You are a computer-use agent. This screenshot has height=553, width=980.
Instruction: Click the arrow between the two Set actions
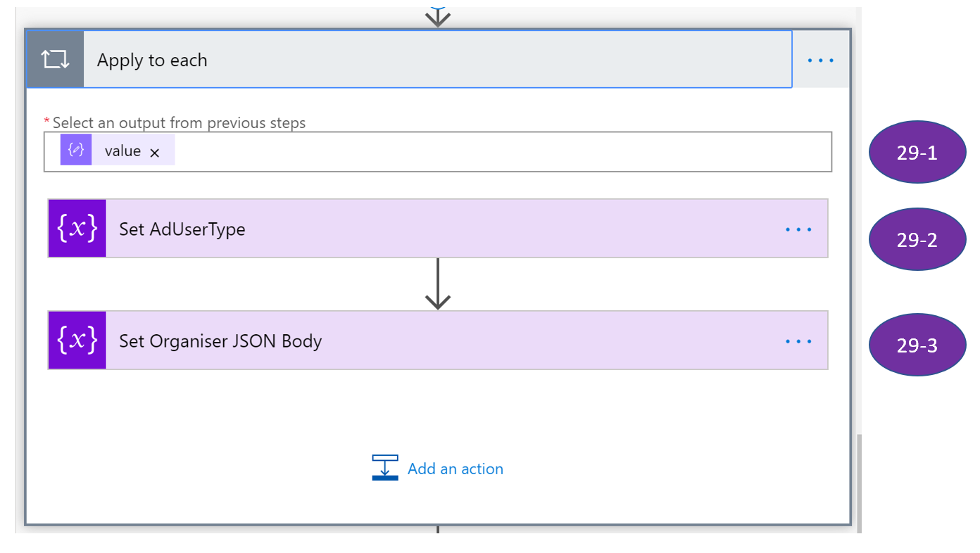pos(438,284)
